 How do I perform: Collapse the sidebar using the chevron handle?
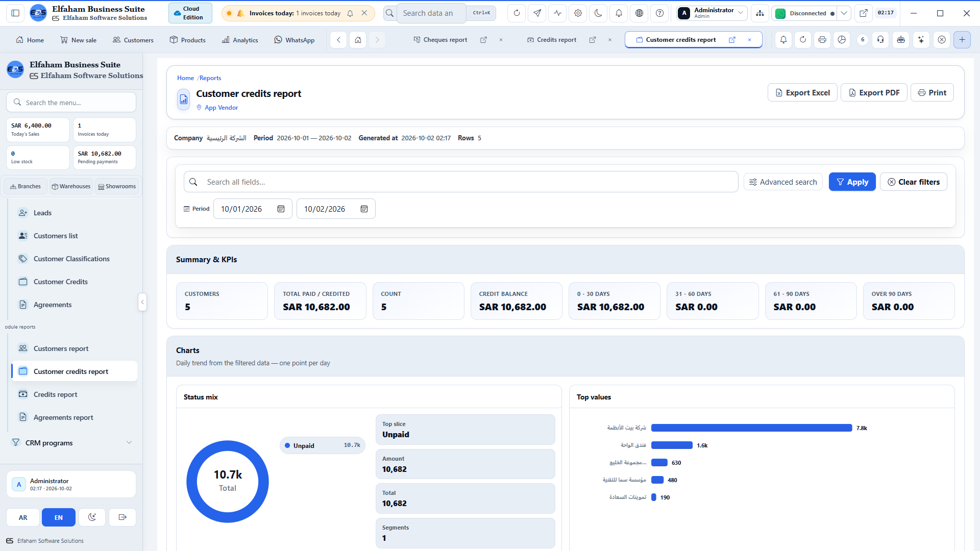[x=142, y=302]
